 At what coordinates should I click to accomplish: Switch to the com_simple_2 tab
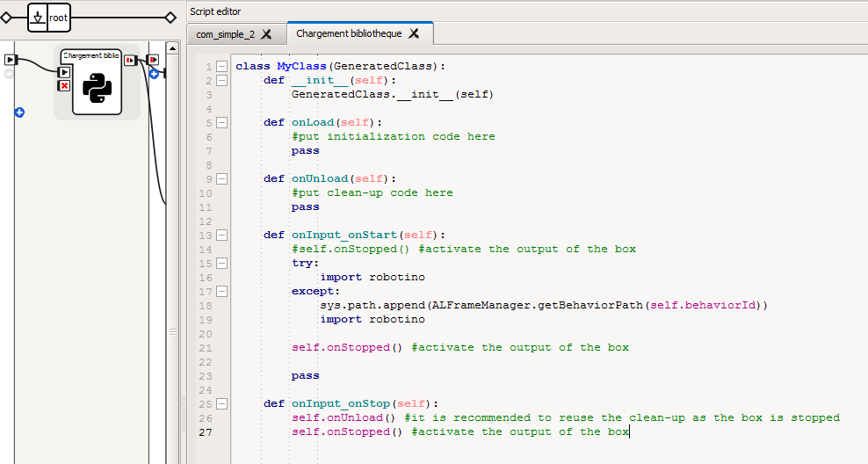click(225, 33)
